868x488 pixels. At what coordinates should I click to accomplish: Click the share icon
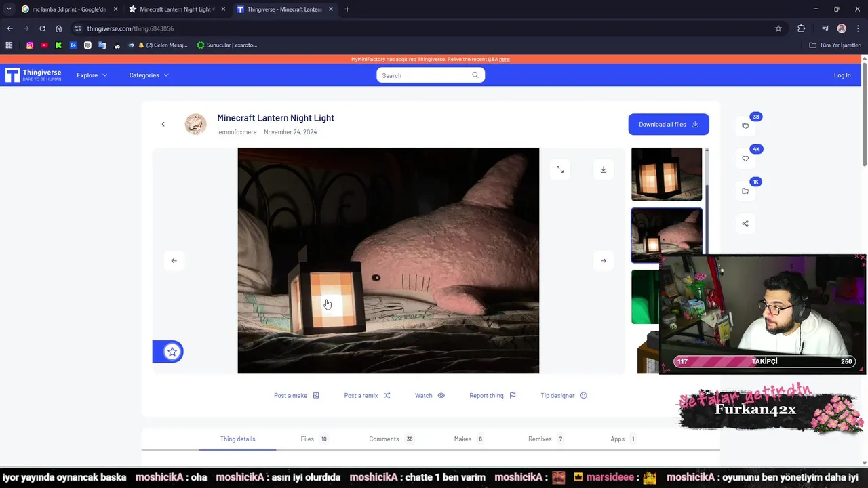coord(745,224)
